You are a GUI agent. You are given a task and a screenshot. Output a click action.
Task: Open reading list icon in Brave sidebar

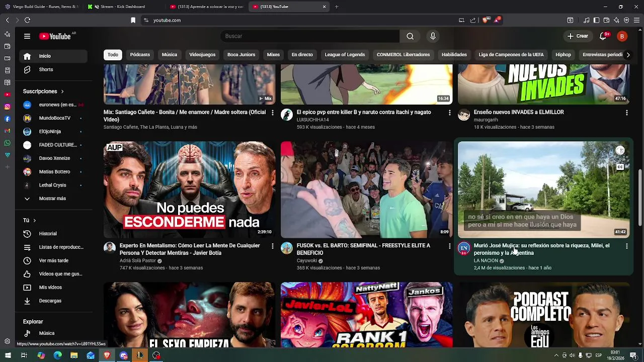click(7, 82)
